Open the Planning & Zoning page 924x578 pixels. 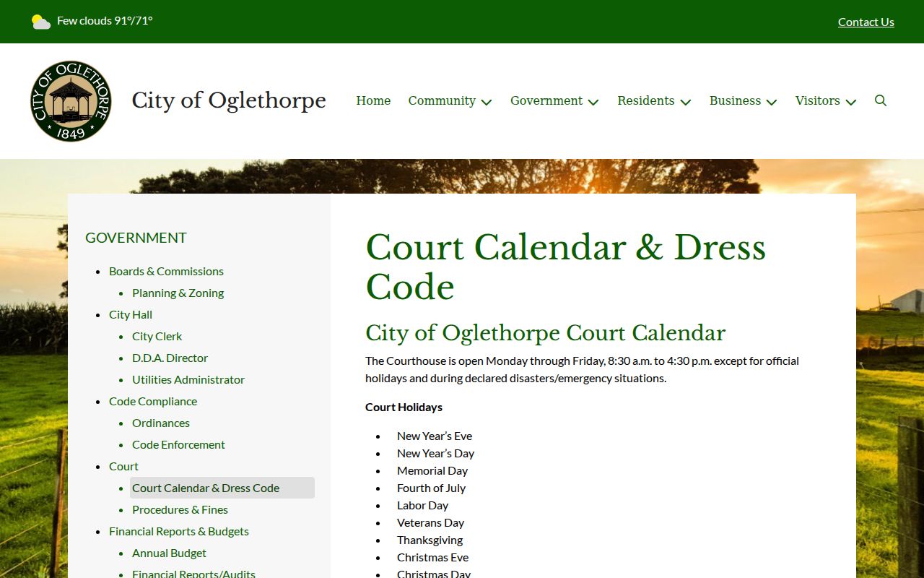(x=178, y=293)
